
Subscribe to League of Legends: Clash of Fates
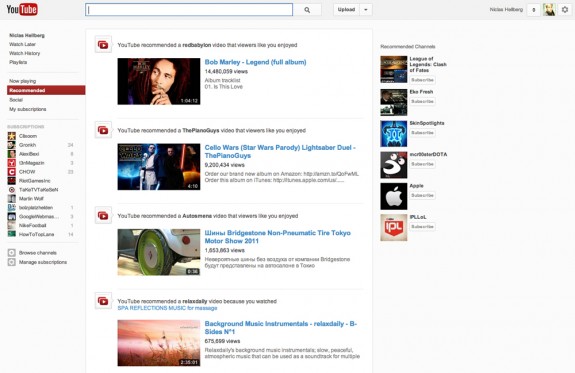coord(422,80)
